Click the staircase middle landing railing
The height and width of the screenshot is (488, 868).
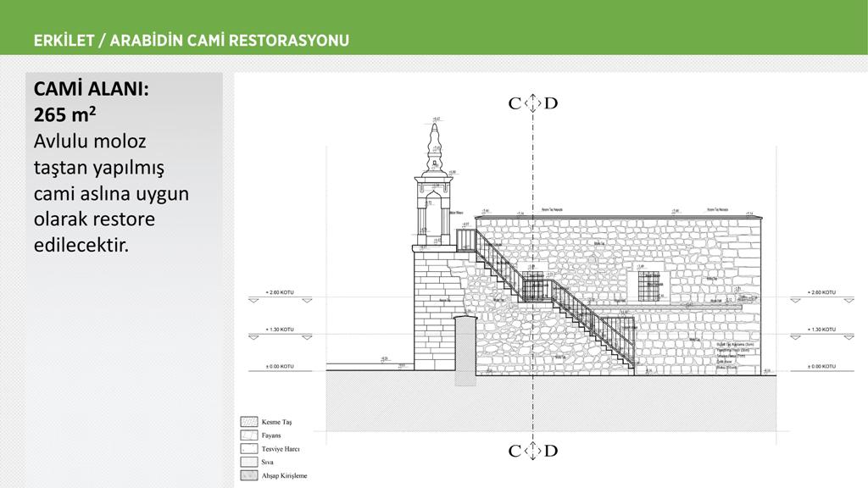coord(537,288)
